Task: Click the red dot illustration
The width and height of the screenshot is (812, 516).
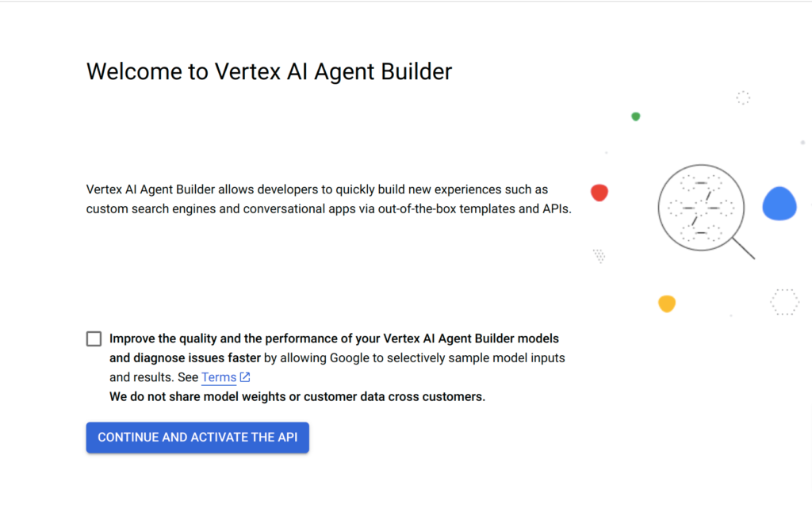Action: tap(599, 193)
